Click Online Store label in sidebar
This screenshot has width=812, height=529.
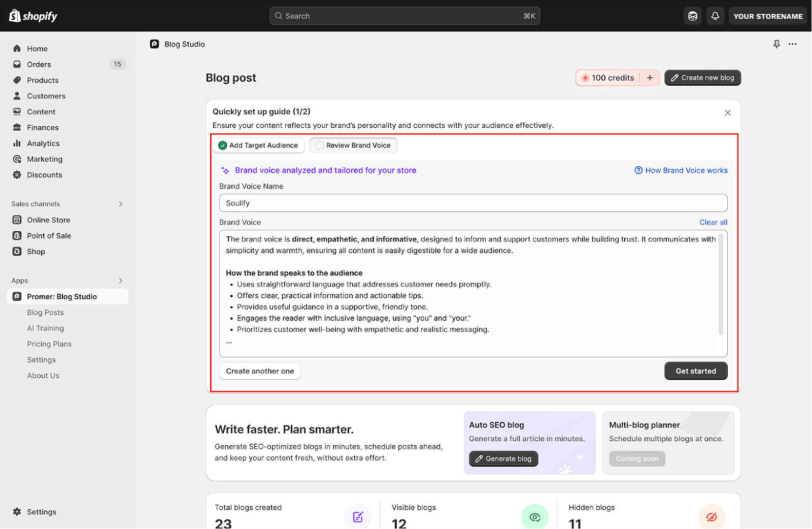pos(49,220)
